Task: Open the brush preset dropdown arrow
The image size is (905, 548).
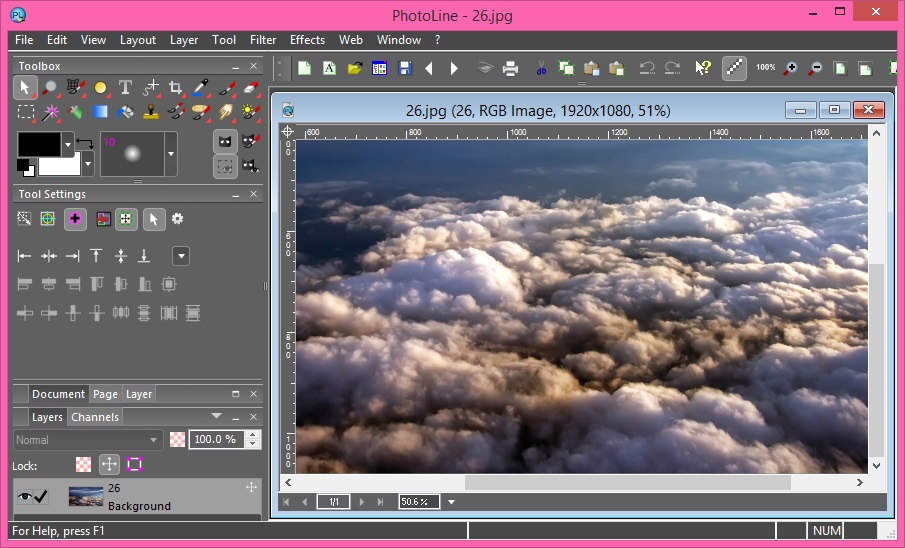Action: point(171,154)
